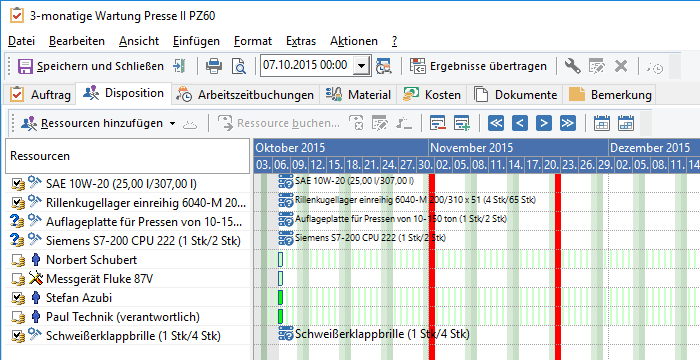The width and height of the screenshot is (700, 360).
Task: Click Gantt icon of Siemens S7-200 bar
Action: [286, 238]
